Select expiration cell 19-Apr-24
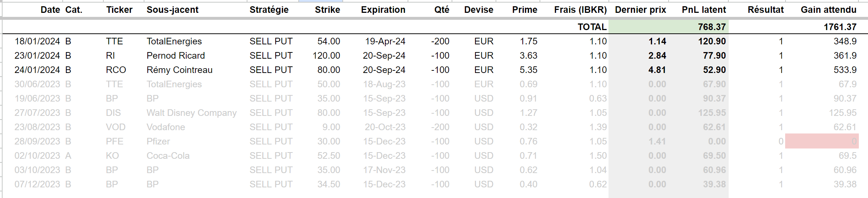Viewport: 868px width, 198px height. point(385,41)
